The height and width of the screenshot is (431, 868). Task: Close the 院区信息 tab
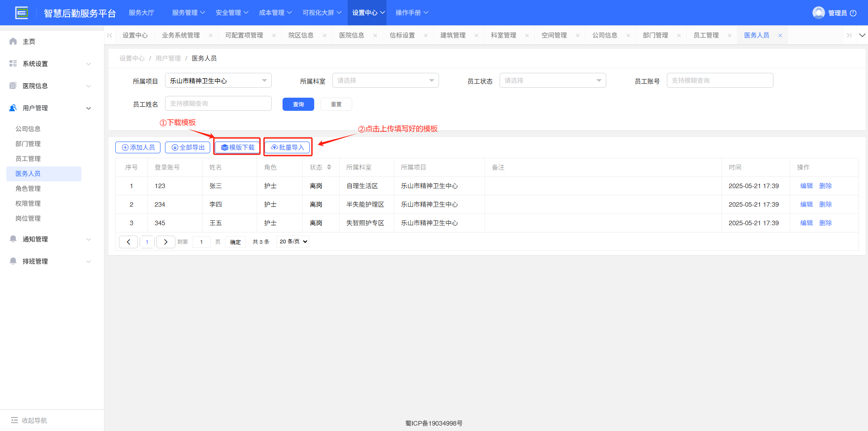(x=325, y=35)
